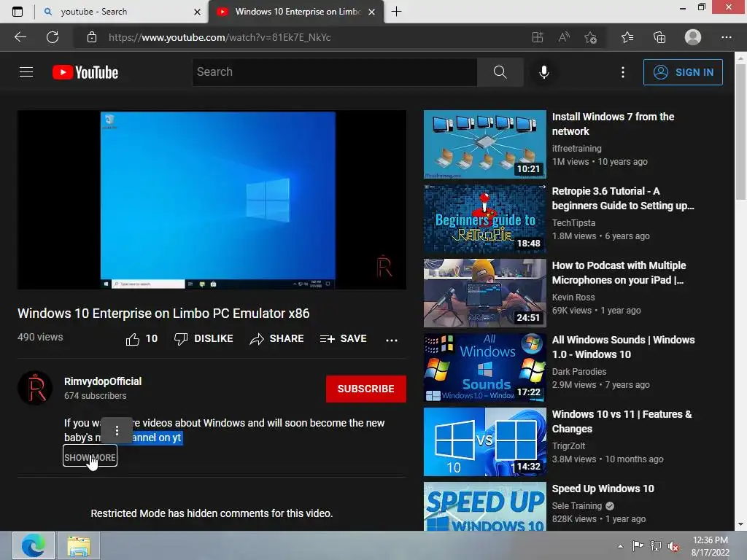The height and width of the screenshot is (560, 747).
Task: Open the YouTube hamburger guide menu
Action: (26, 72)
